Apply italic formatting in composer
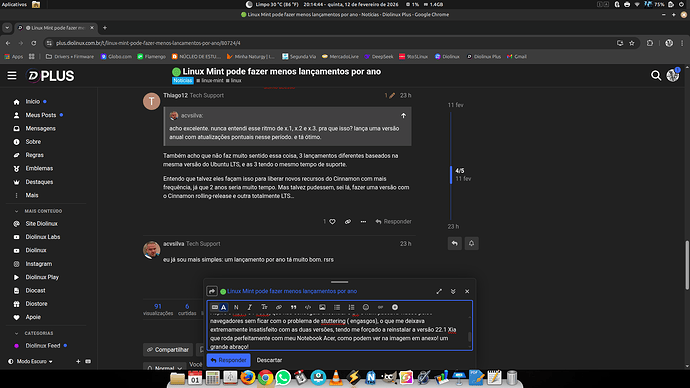Viewport: 690px width, 388px height. (250, 307)
